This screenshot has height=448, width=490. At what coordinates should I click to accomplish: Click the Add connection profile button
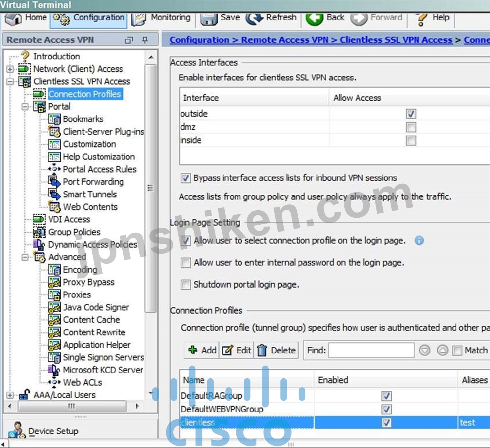[x=202, y=350]
